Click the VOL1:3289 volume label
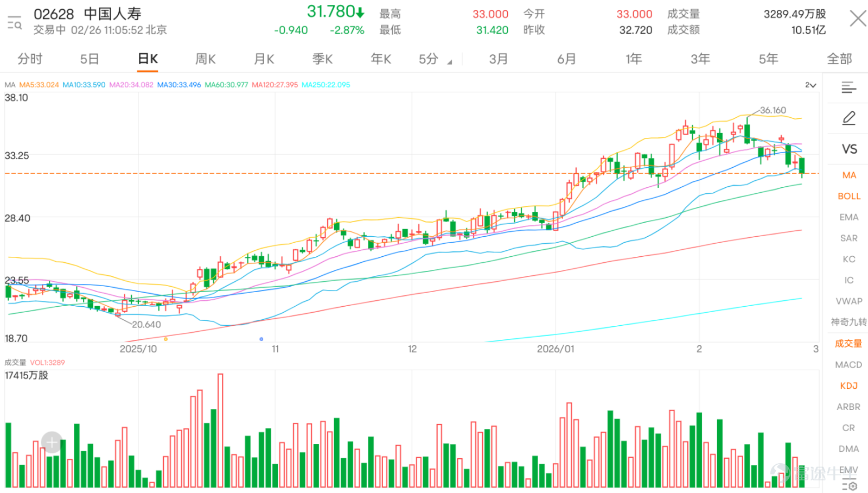Viewport: 868px width, 493px height. 48,363
